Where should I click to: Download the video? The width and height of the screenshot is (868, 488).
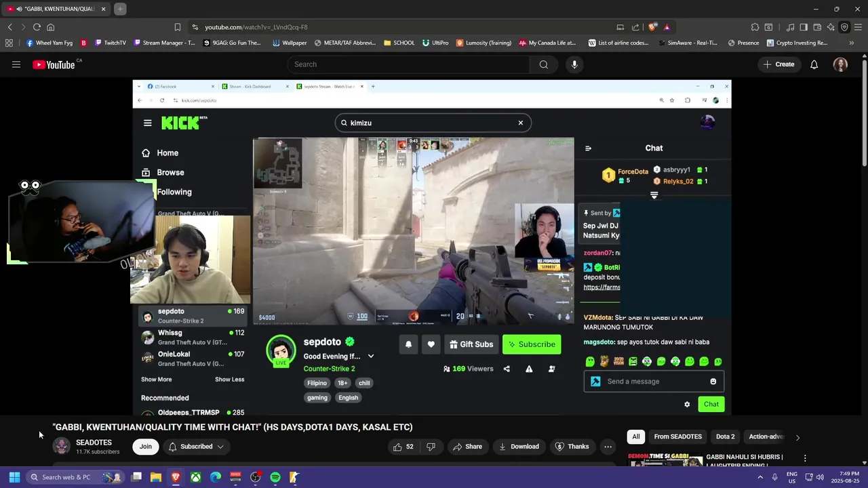coord(519,447)
